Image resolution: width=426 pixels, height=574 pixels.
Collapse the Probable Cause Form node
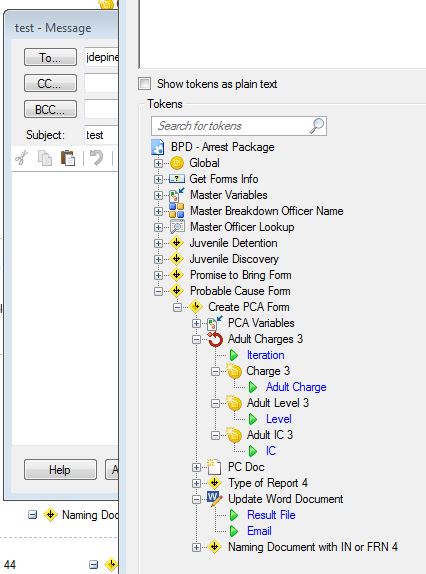pyautogui.click(x=158, y=291)
